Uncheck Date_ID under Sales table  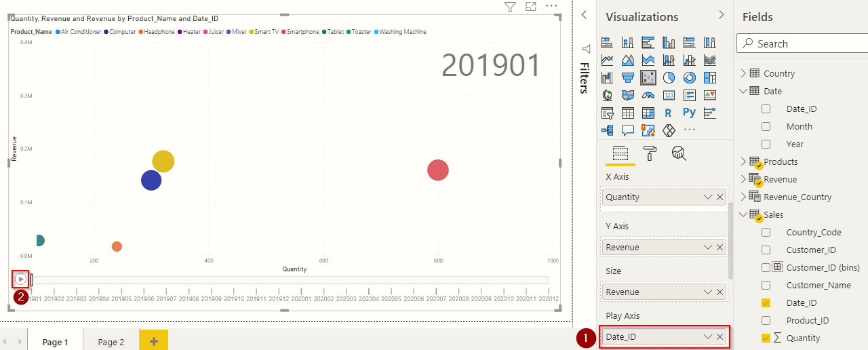click(766, 303)
